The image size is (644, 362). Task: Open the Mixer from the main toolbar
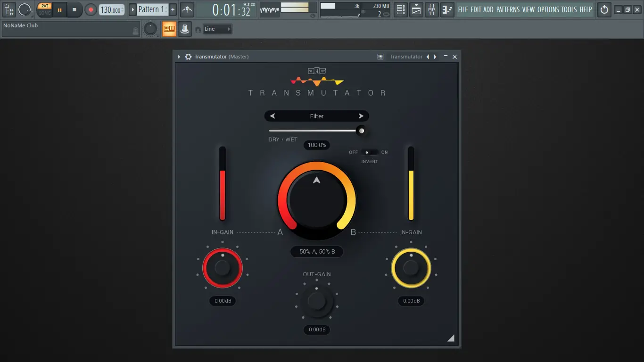[x=431, y=9]
